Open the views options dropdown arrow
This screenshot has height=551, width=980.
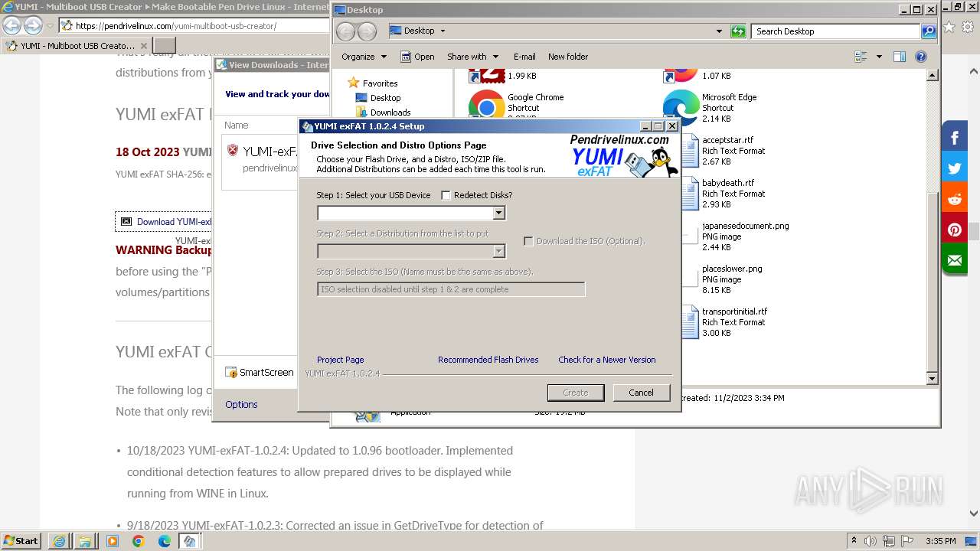click(879, 57)
